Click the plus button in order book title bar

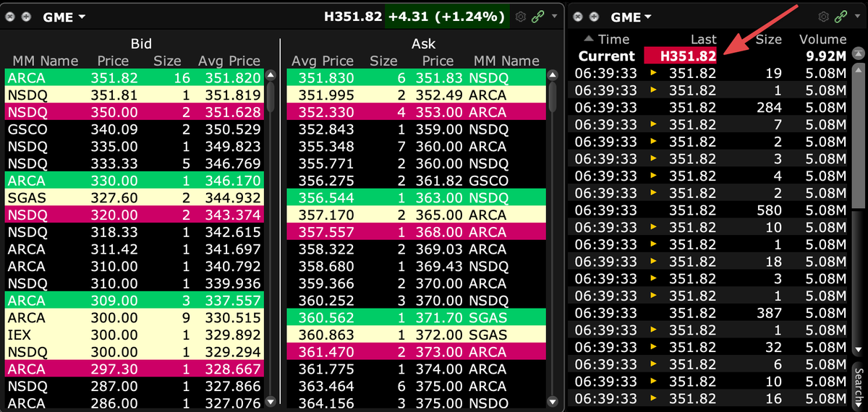coord(27,17)
